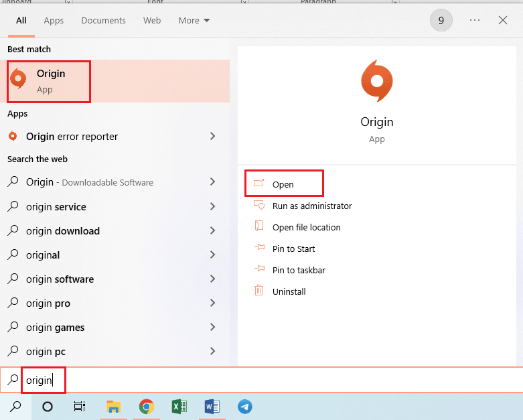Click the magnifier icon in search box
523x420 pixels.
point(13,380)
